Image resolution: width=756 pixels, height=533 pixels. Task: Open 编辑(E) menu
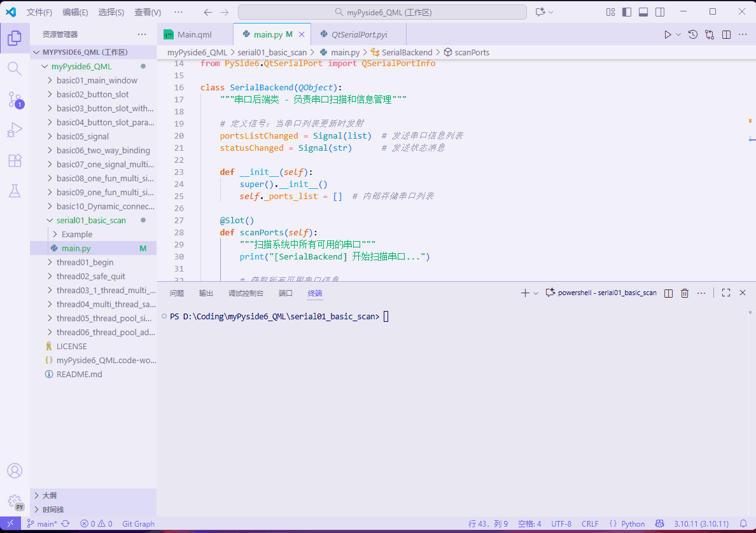[75, 13]
